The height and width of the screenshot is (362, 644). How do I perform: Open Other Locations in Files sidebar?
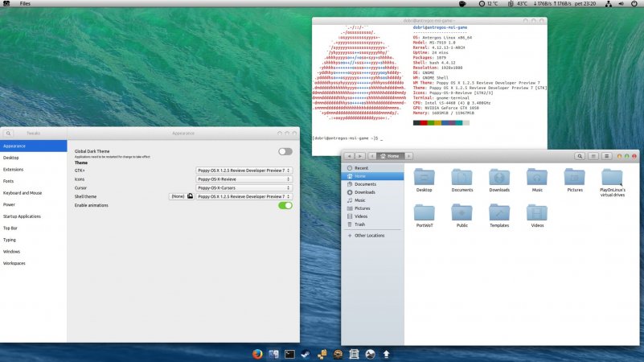tap(372, 236)
